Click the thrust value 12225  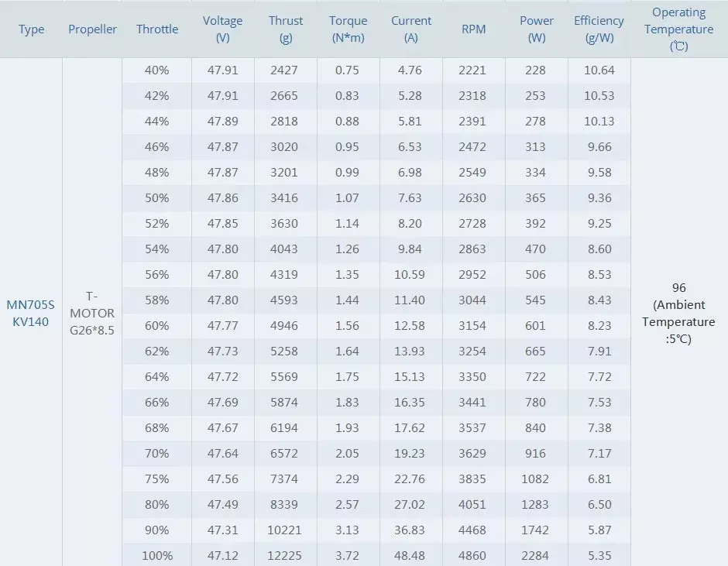(x=286, y=555)
